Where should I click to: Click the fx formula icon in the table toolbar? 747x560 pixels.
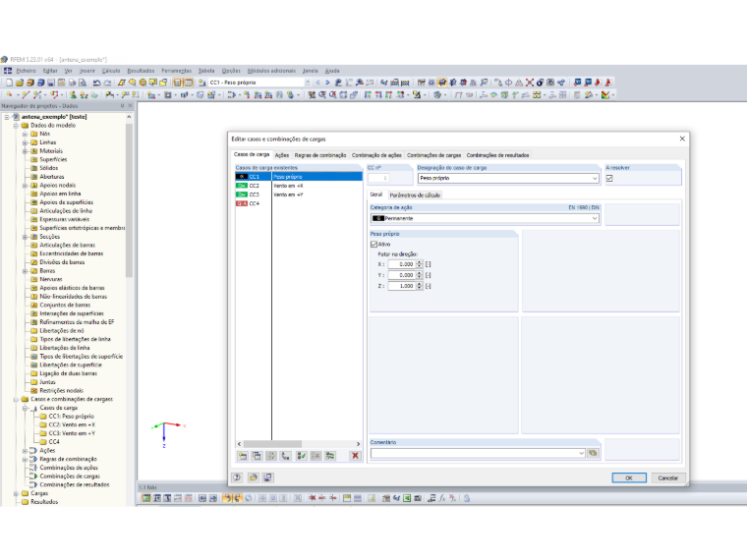pyautogui.click(x=442, y=498)
